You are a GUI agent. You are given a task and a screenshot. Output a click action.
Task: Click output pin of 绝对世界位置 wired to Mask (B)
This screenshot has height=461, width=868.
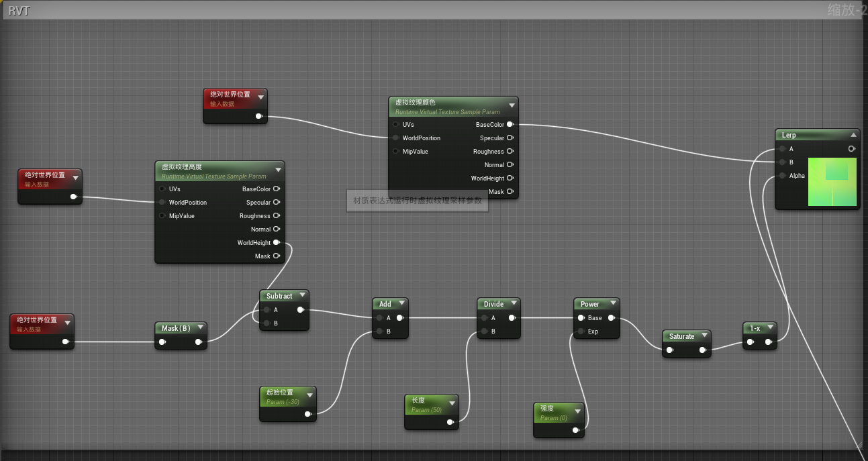click(x=66, y=342)
